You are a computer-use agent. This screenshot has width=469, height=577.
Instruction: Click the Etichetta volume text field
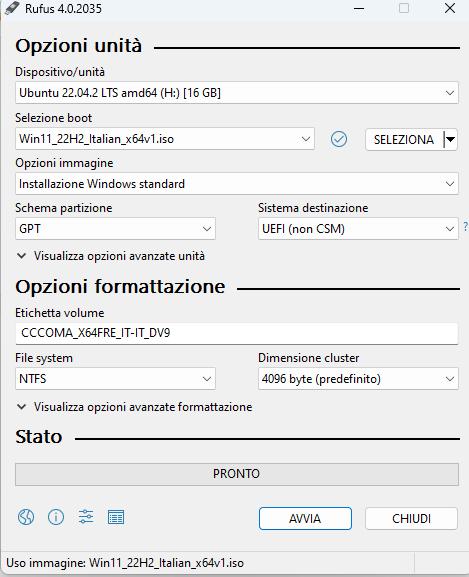(237, 333)
